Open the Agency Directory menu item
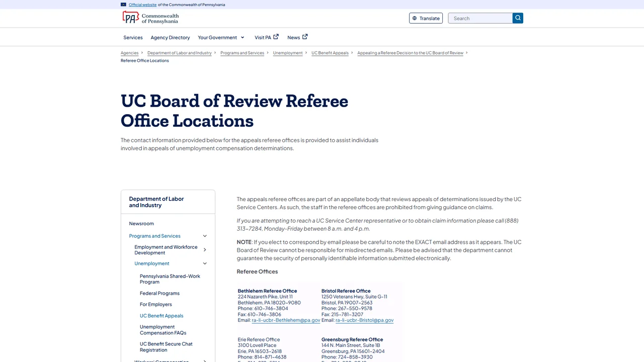The image size is (644, 362). pos(170,37)
